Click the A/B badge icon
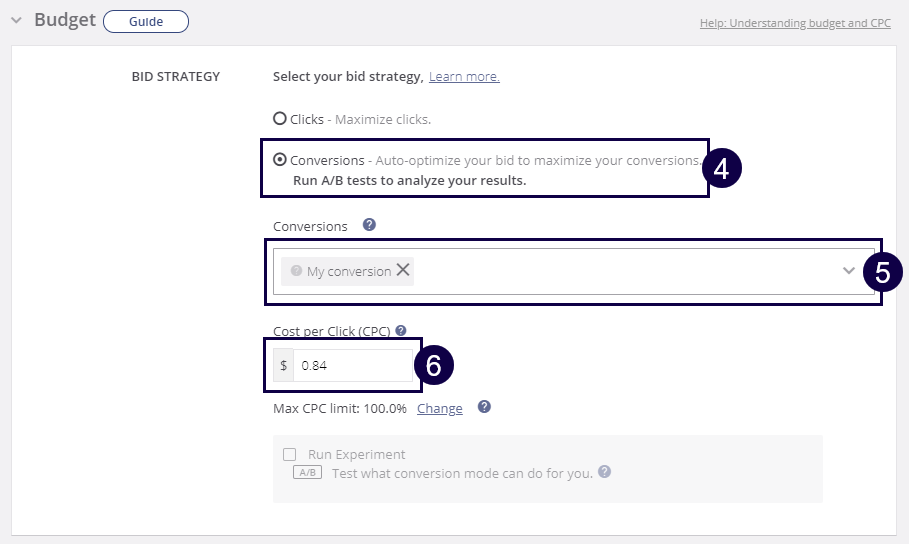Screen dimensions: 909x544 pyautogui.click(x=307, y=473)
